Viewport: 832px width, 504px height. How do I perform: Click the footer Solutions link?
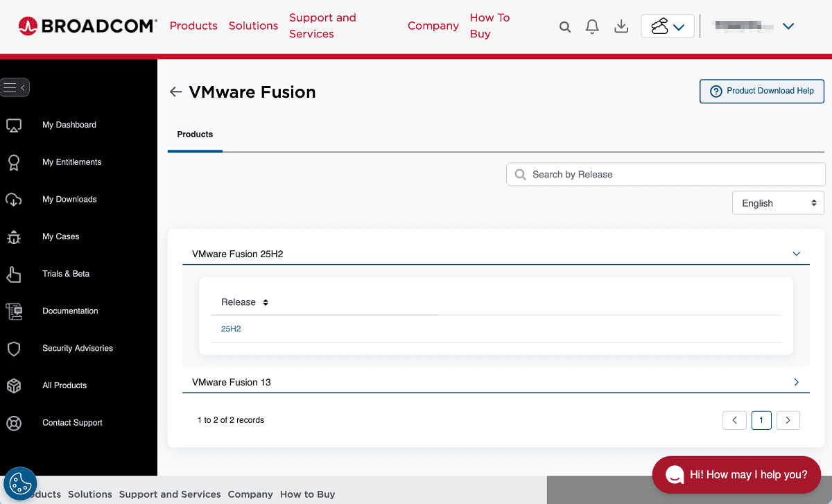click(90, 494)
